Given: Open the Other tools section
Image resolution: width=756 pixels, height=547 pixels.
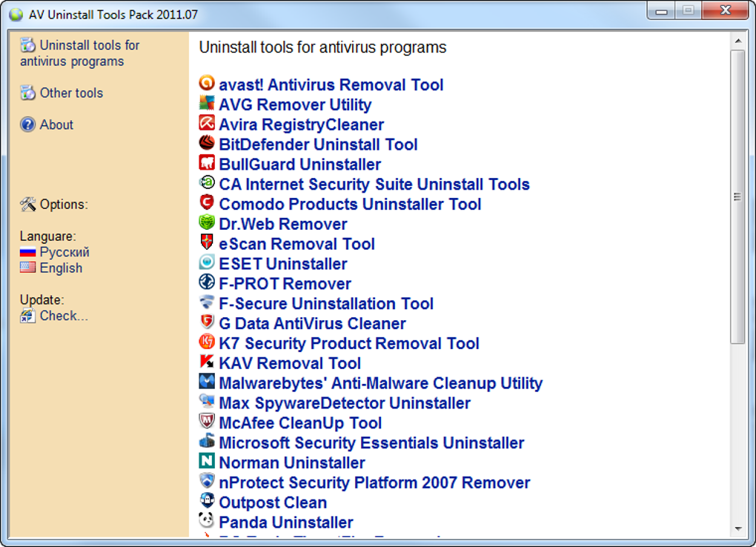Looking at the screenshot, I should point(71,93).
